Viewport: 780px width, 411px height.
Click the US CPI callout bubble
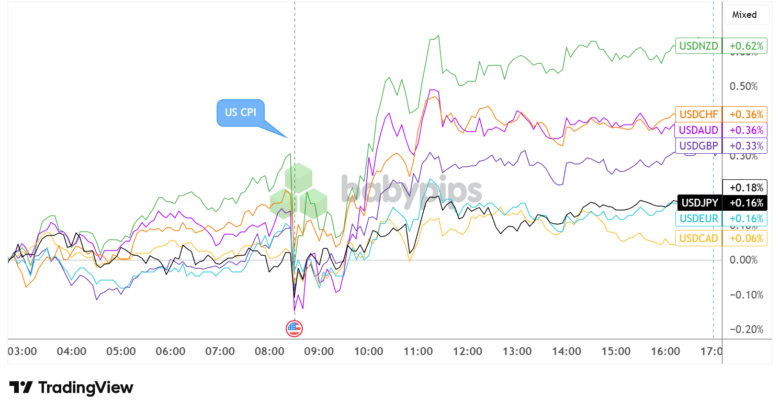[x=241, y=112]
